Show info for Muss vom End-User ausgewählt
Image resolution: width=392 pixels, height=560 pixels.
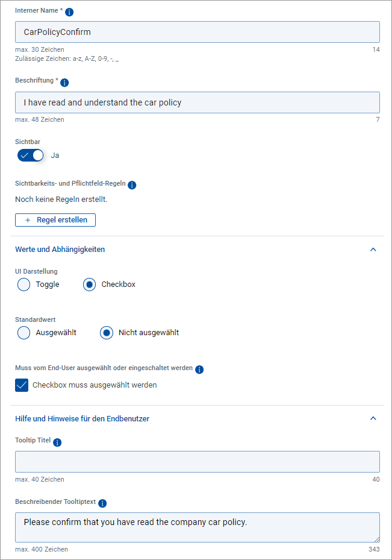pyautogui.click(x=199, y=370)
